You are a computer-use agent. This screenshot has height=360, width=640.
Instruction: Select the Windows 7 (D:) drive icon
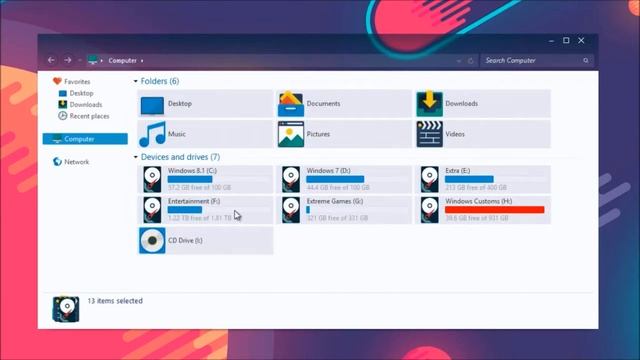point(291,179)
